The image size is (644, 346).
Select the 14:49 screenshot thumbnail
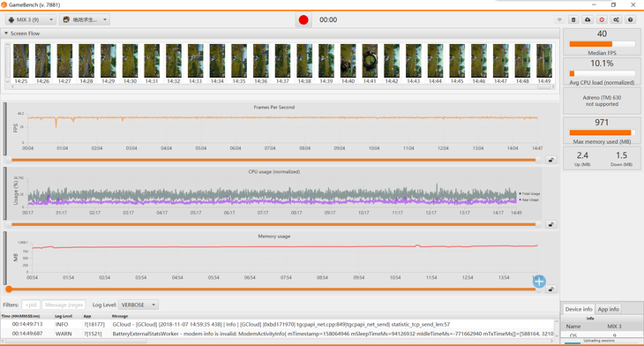coord(544,61)
